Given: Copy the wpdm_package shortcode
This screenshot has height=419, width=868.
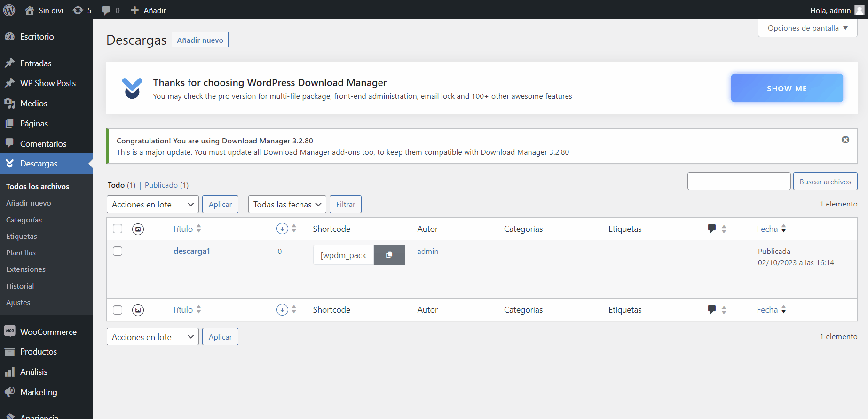Looking at the screenshot, I should click(389, 255).
